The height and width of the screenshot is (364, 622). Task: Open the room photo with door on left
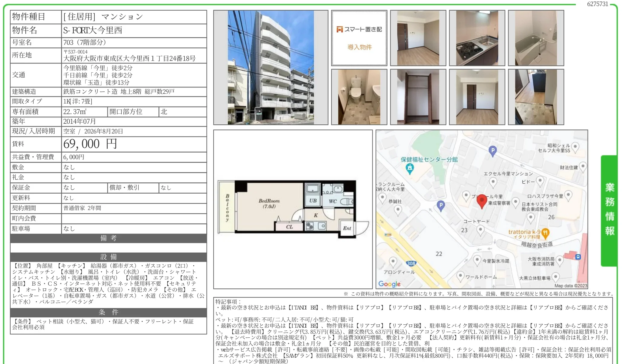[x=418, y=38]
